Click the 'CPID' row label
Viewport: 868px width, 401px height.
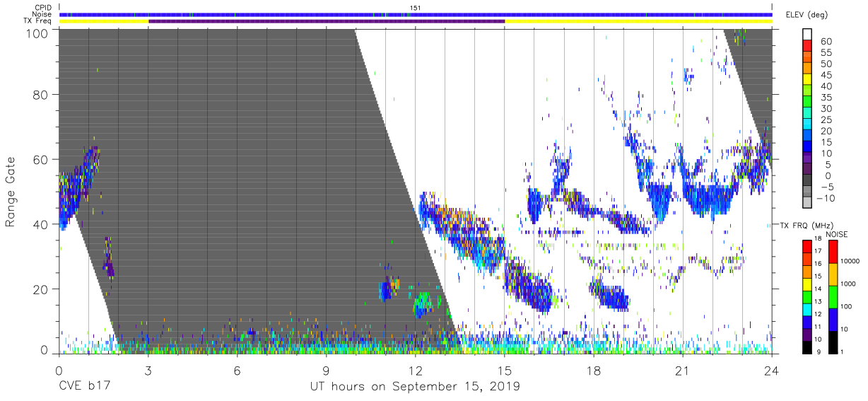45,8
